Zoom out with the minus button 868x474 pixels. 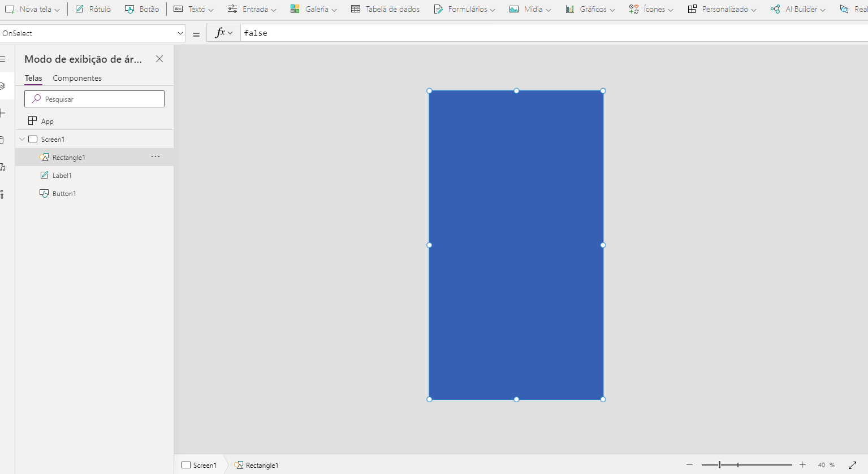pos(689,465)
